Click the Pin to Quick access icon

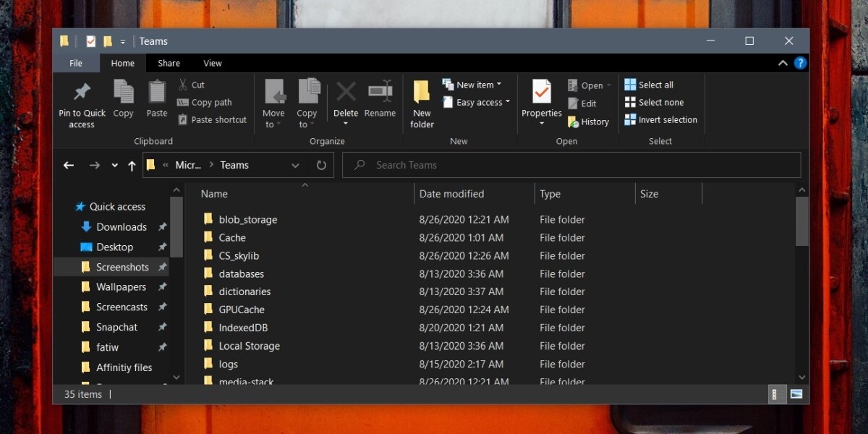[x=82, y=93]
